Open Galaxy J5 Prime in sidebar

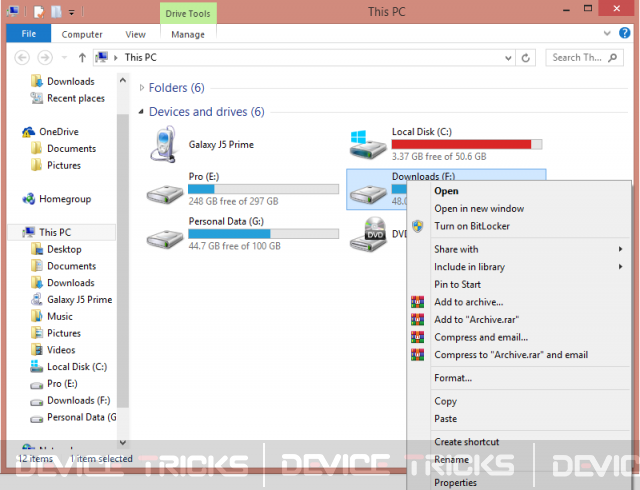[80, 300]
